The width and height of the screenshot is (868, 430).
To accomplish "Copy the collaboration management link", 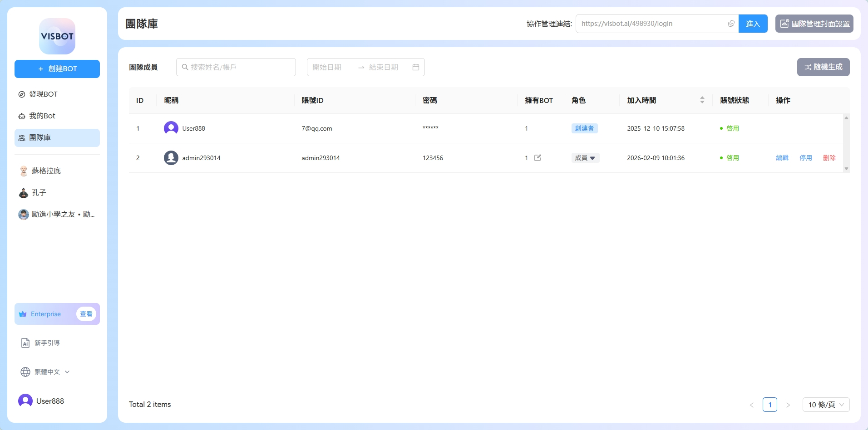I will 731,24.
